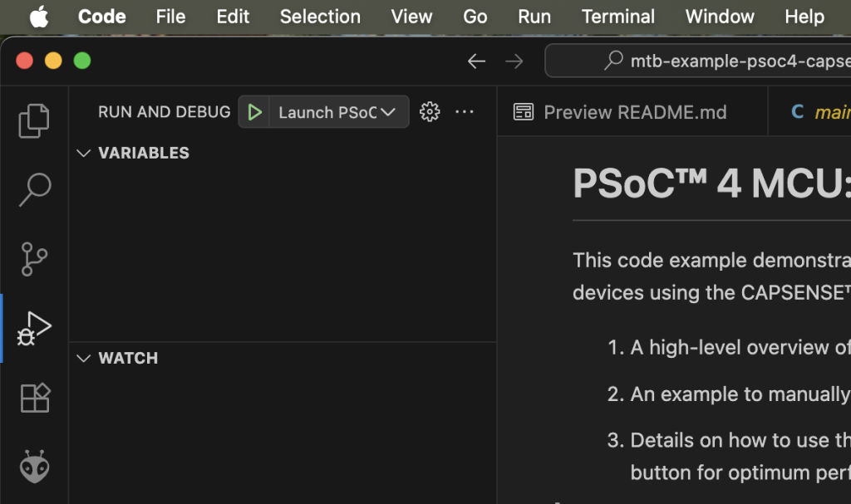Open the Help menu
Screen dimensions: 851x504
[x=804, y=17]
